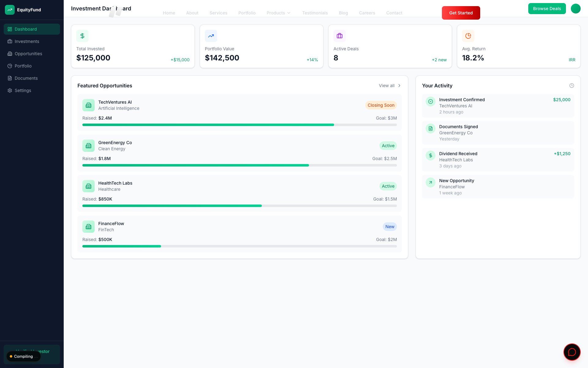Click the green user avatar circle

(575, 9)
